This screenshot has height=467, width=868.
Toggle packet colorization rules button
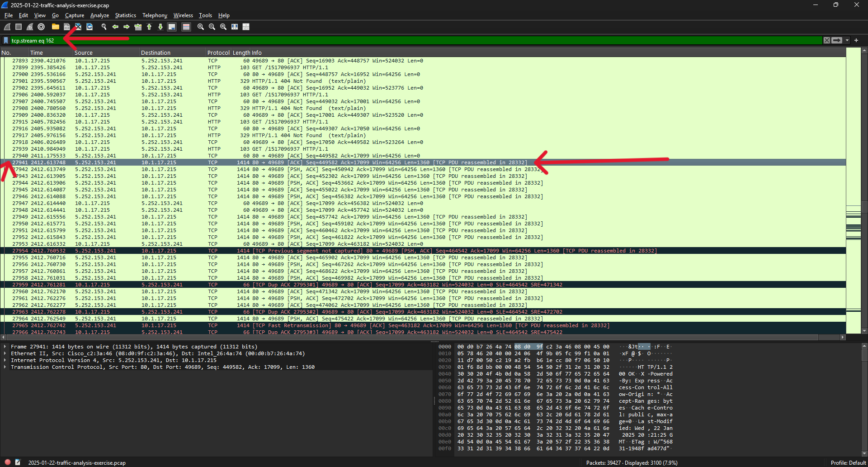pyautogui.click(x=186, y=27)
